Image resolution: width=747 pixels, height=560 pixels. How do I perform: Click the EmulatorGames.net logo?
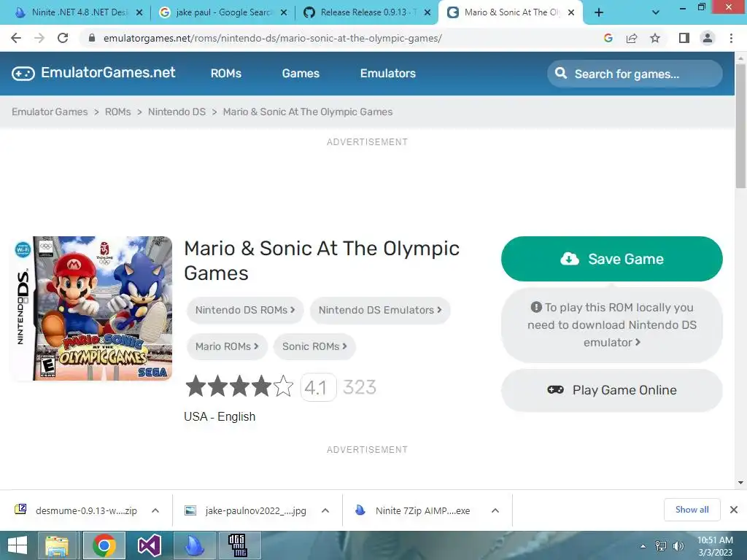click(93, 73)
